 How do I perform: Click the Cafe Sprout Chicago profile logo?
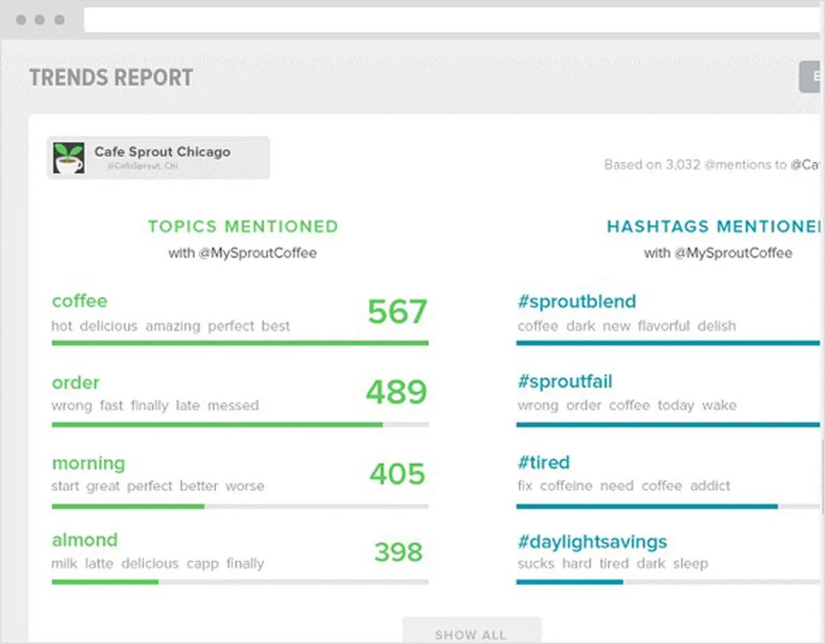(69, 158)
